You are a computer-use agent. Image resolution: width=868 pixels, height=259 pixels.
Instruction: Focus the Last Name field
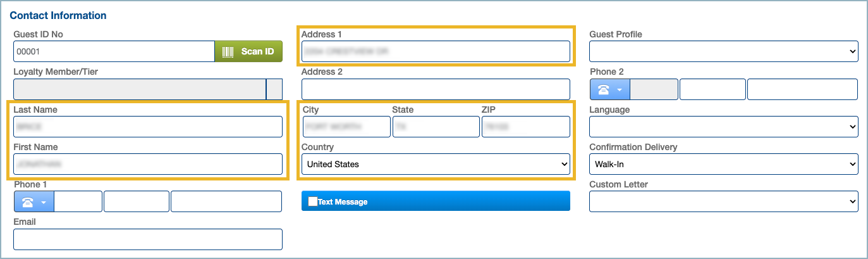[x=147, y=127]
